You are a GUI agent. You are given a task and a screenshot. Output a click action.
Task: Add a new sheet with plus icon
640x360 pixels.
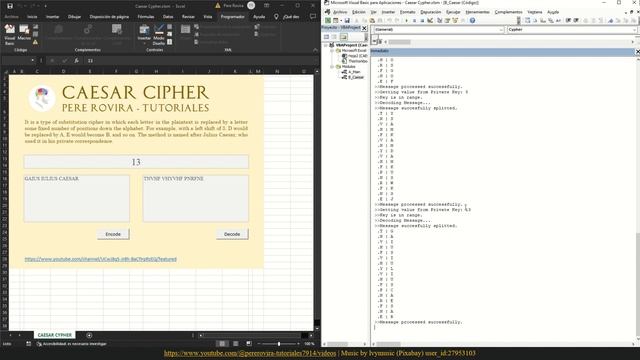[89, 335]
